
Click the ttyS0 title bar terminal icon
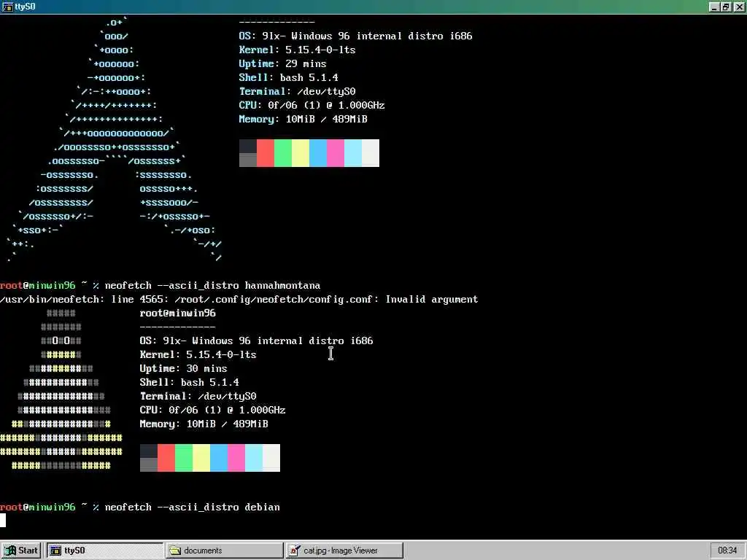(7, 7)
